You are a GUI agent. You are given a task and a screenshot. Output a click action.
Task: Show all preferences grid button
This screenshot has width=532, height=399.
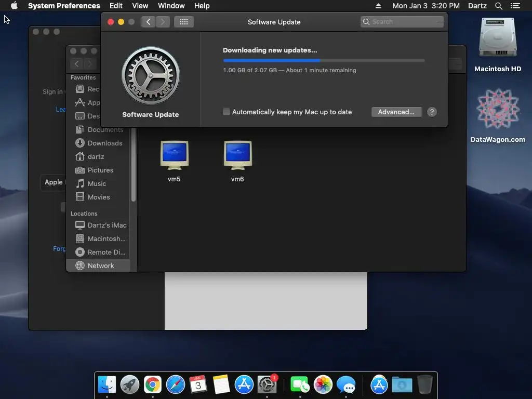184,22
